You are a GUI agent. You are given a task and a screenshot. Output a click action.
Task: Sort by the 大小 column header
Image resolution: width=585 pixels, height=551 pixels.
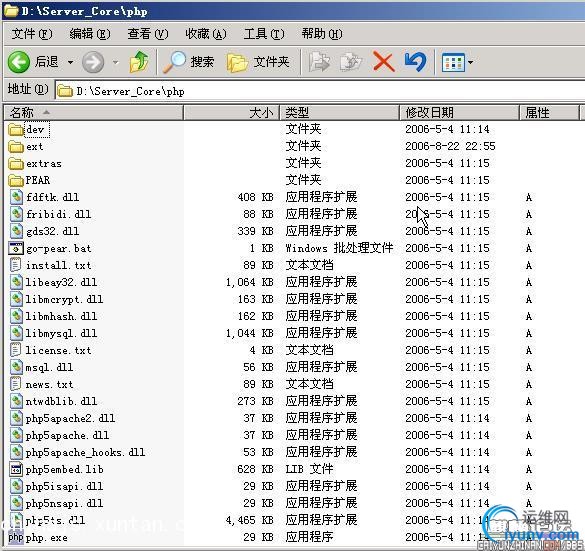pos(232,112)
